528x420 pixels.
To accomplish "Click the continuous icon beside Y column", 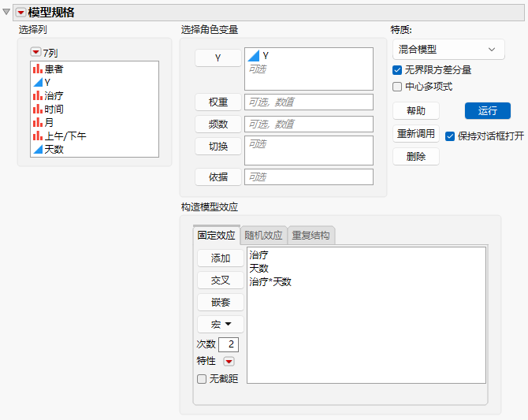I will [x=38, y=83].
